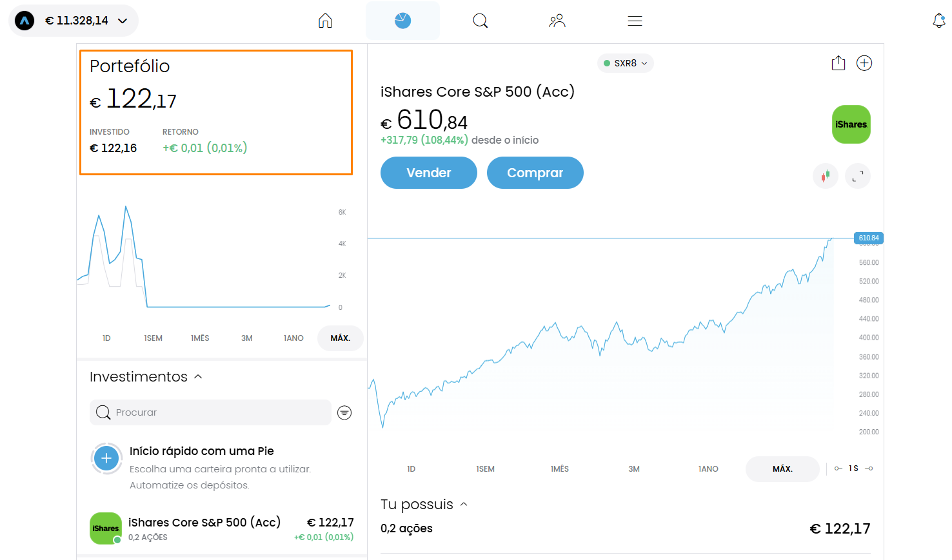Add instrument to watchlist with plus icon
This screenshot has height=560, width=952.
pos(864,63)
